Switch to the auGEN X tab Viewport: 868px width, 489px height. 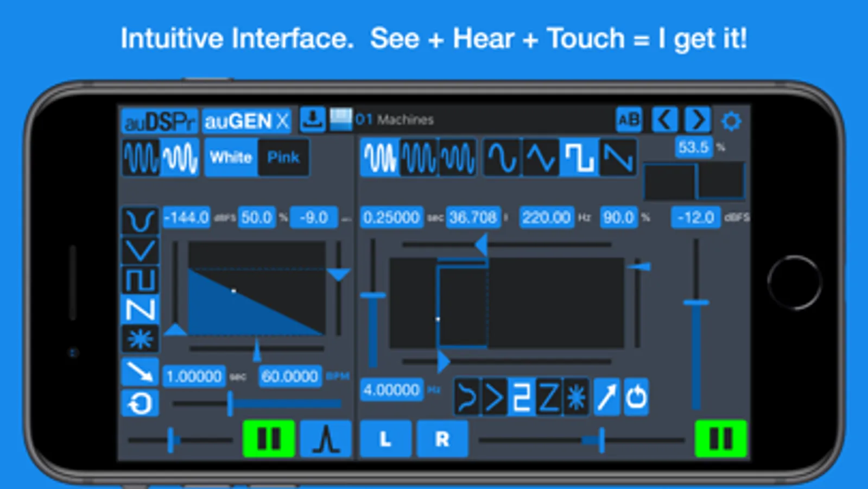(247, 121)
